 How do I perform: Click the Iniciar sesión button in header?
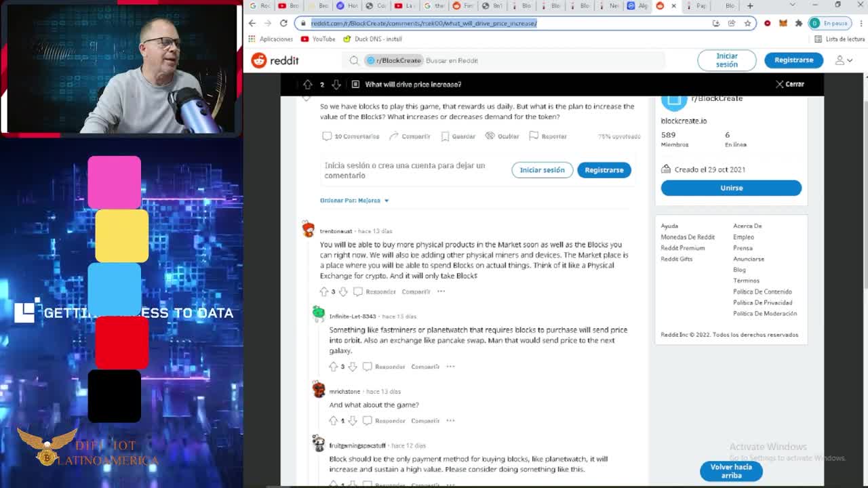(726, 60)
